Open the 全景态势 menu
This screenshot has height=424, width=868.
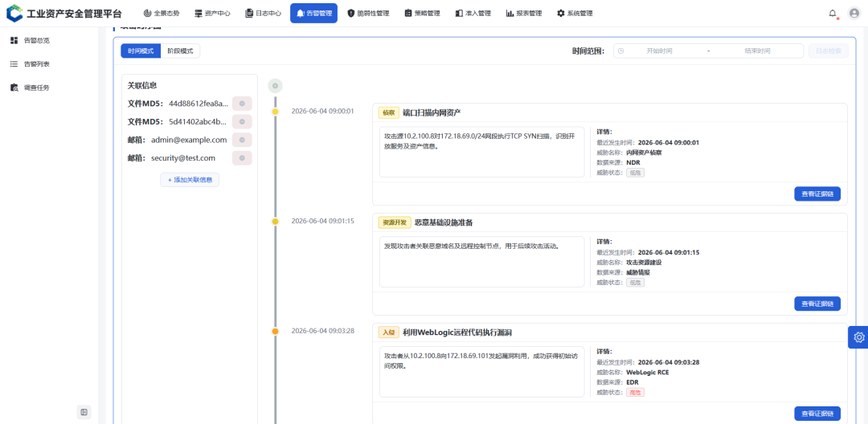161,14
